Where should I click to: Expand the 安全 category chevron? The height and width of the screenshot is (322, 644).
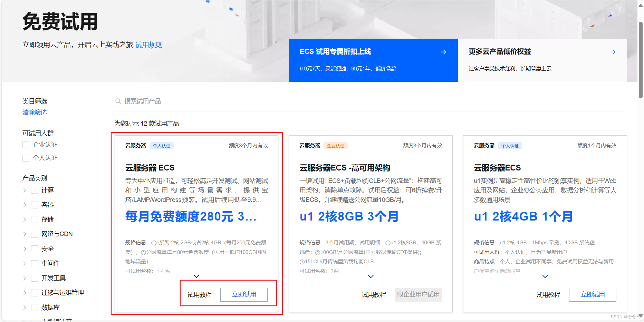click(x=25, y=249)
